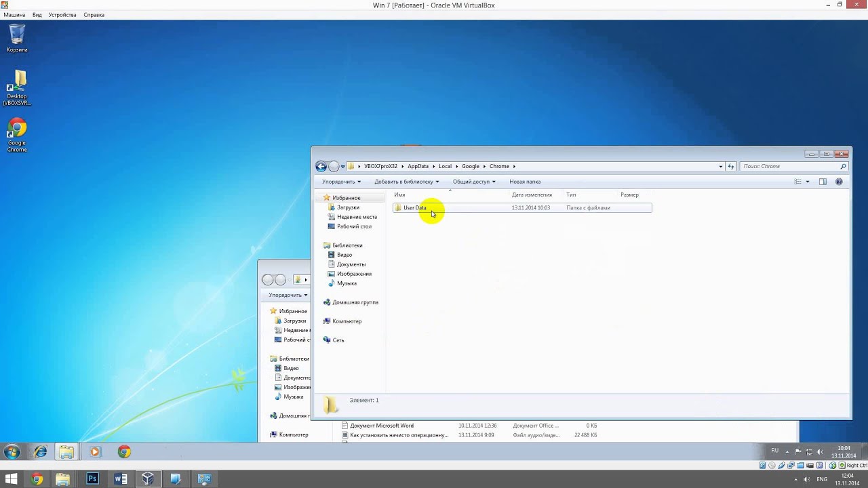Select the 'User Data' folder
Screen dimensions: 868x488
click(x=522, y=208)
